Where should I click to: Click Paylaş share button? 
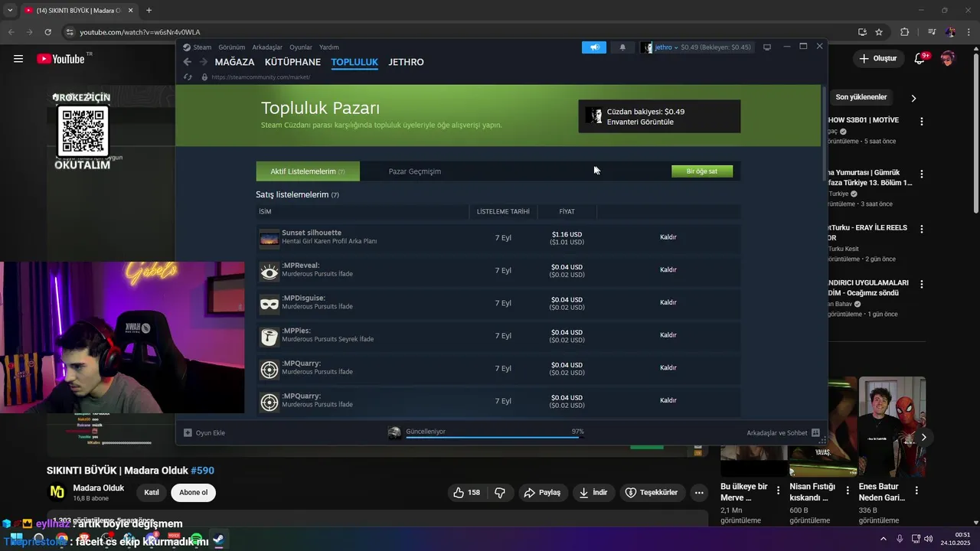pyautogui.click(x=542, y=492)
